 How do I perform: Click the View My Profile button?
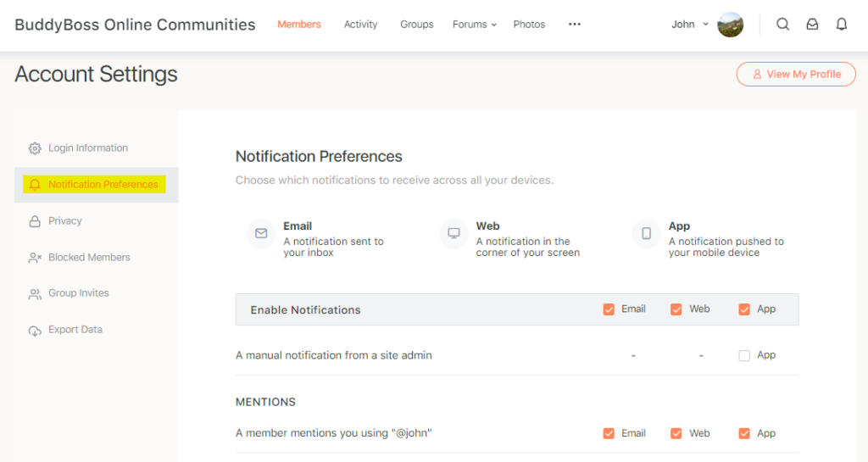795,75
